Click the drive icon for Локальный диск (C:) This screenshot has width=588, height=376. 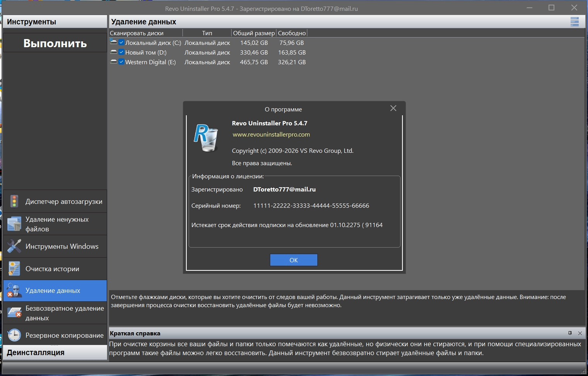tap(114, 42)
